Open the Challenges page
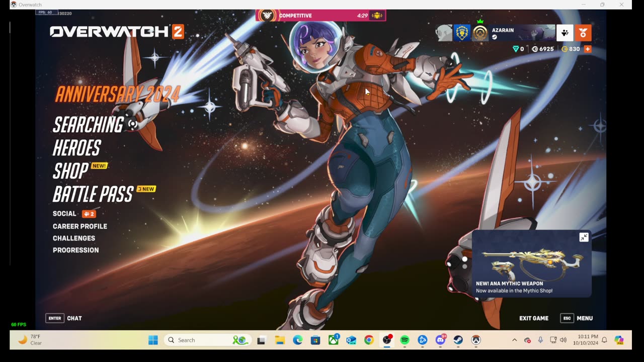 pos(74,238)
